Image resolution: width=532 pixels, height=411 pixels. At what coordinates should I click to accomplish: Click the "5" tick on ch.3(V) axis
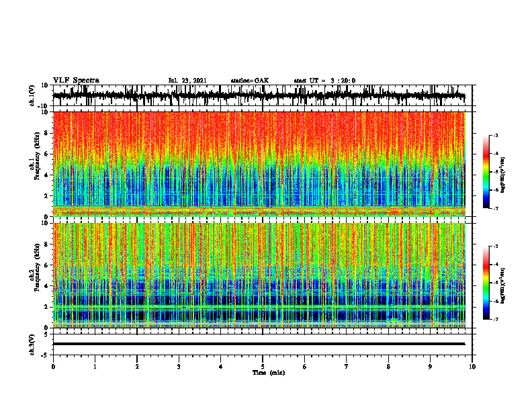coord(47,334)
